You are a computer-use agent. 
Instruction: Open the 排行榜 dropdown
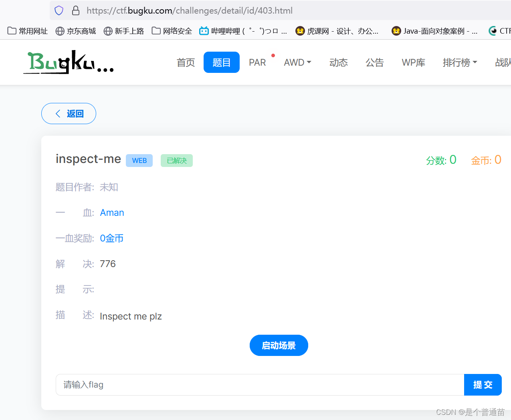[460, 62]
